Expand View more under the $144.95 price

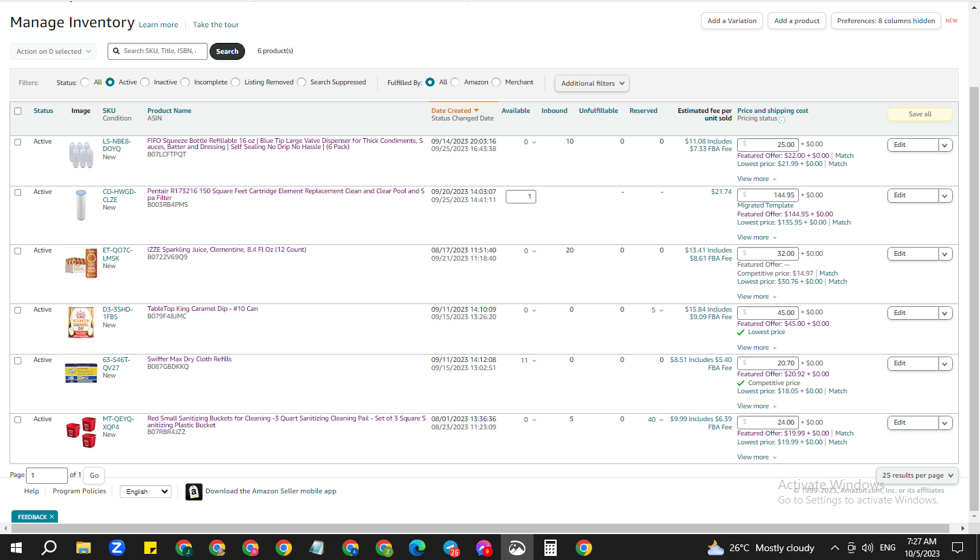click(757, 237)
